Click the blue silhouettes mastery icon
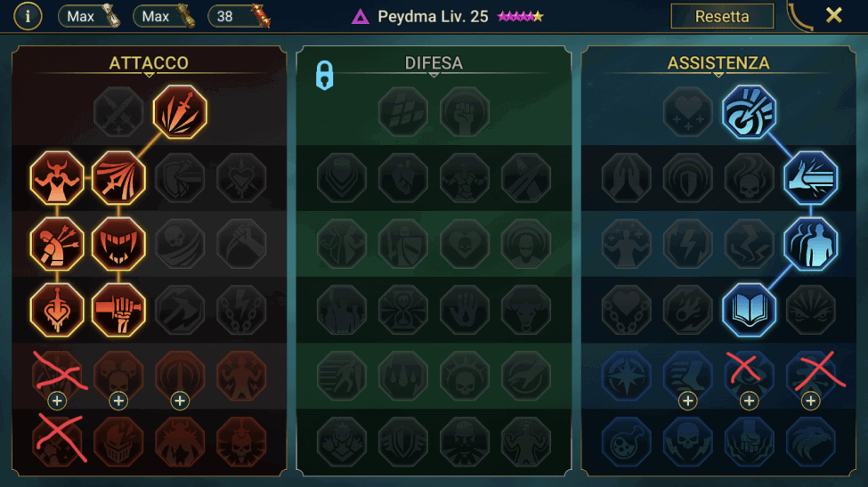 click(x=810, y=244)
